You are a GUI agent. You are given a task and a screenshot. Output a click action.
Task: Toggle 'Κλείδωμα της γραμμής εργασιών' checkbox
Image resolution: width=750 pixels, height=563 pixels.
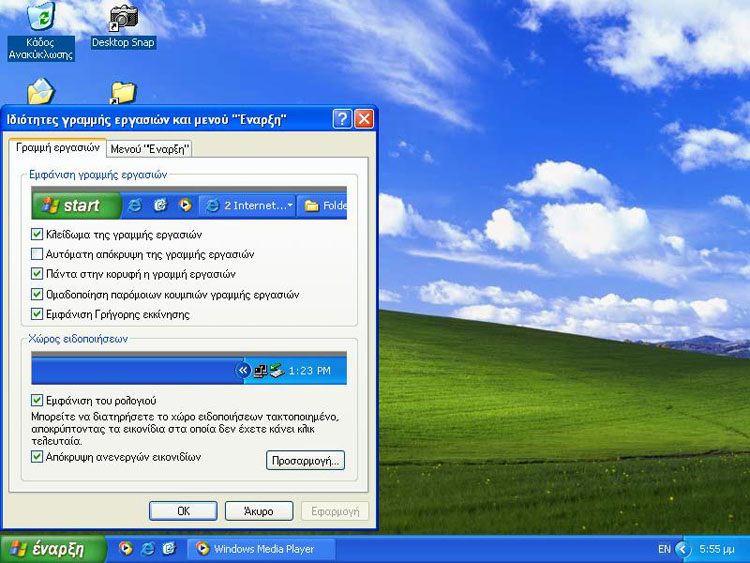(x=37, y=234)
